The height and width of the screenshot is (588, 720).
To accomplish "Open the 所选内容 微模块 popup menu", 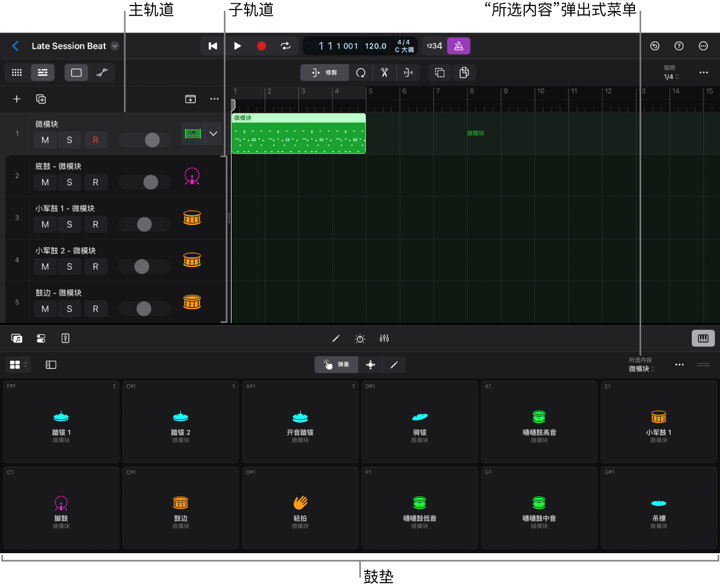I will [642, 365].
